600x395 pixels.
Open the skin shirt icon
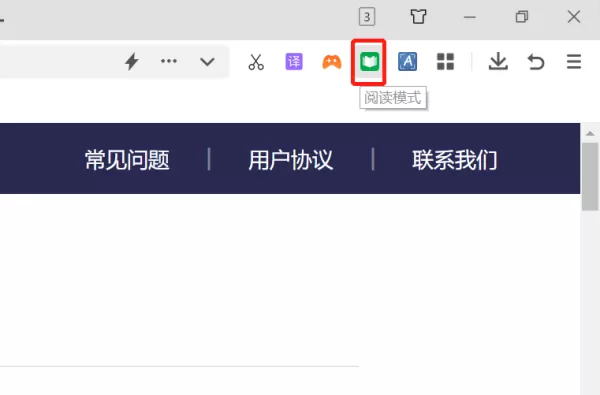(418, 16)
